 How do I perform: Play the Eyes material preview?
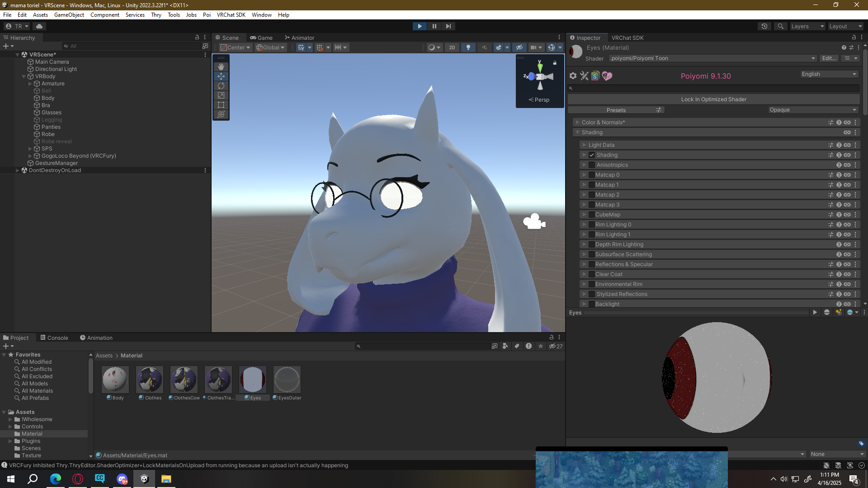(x=815, y=313)
